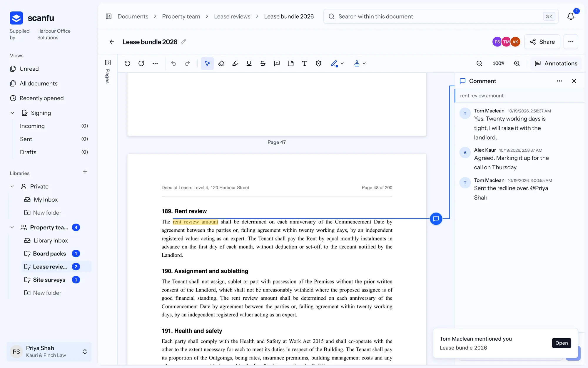Open Comment panel more options
Image resolution: width=588 pixels, height=368 pixels.
click(x=559, y=81)
